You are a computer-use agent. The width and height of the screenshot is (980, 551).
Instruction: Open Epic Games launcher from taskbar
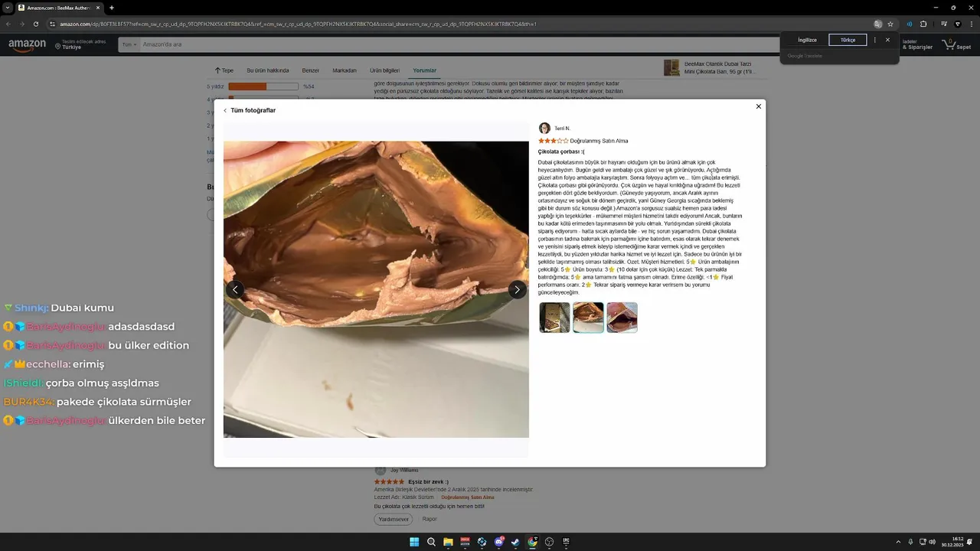[x=566, y=542]
